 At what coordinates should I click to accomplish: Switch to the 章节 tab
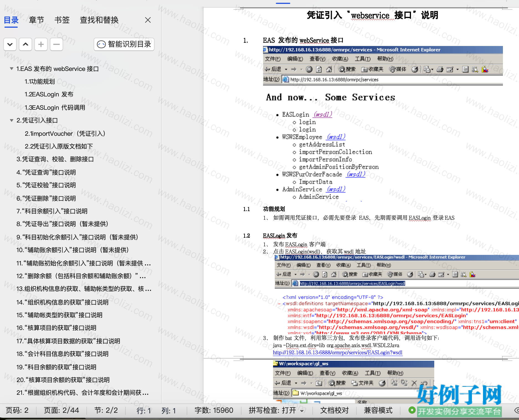(37, 20)
